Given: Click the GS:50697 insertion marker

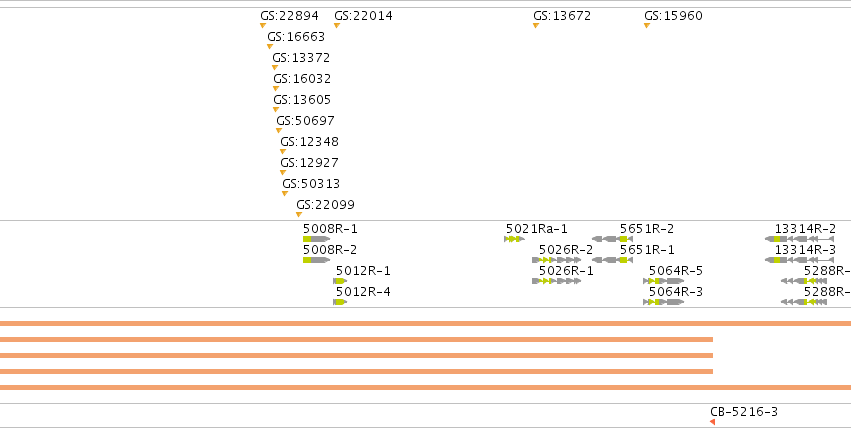Looking at the screenshot, I should click(278, 131).
